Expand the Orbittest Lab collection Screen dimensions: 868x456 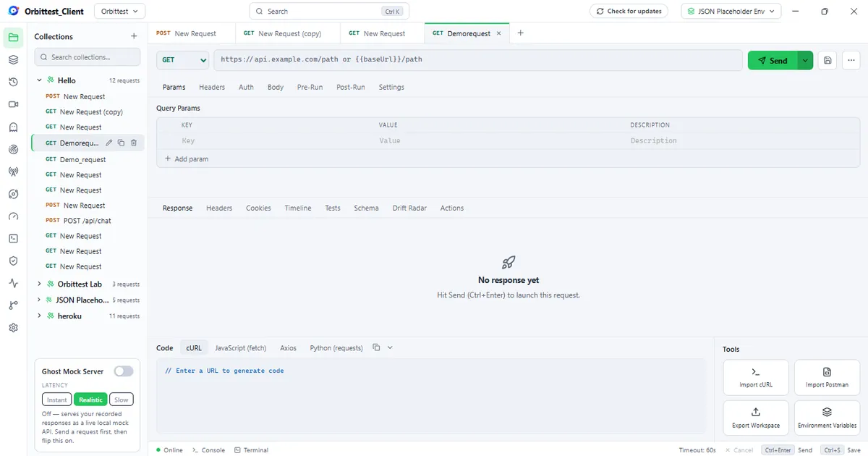tap(39, 284)
